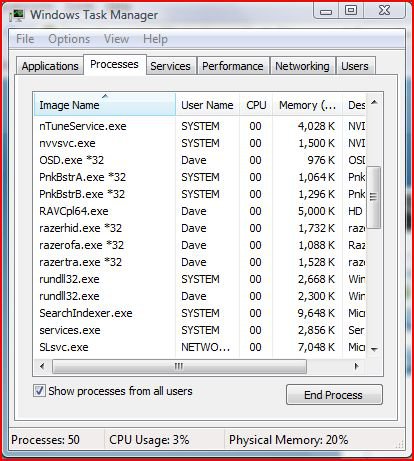
Task: Click the 4,028 K memory value
Action: click(x=316, y=126)
